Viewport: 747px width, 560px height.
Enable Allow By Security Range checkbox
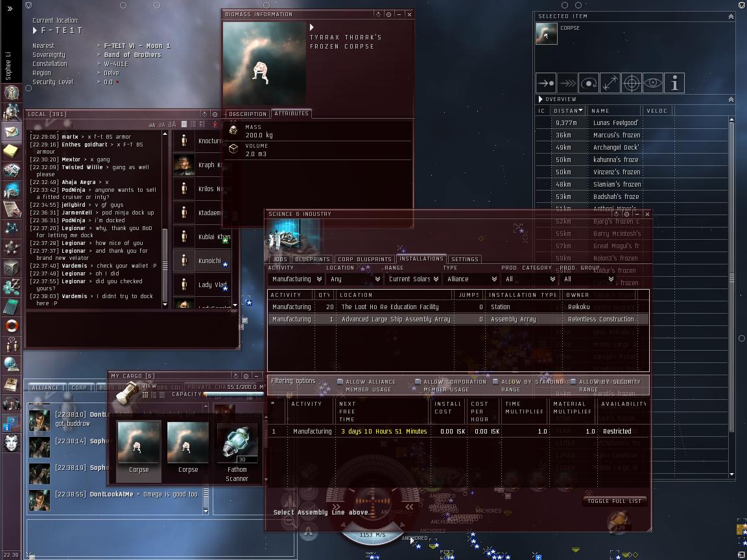tap(573, 381)
